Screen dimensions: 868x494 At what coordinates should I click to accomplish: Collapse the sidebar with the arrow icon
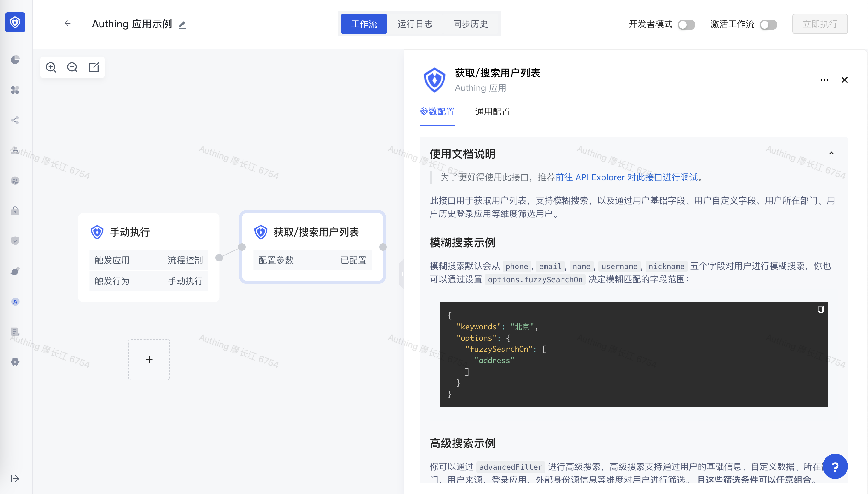(x=15, y=479)
